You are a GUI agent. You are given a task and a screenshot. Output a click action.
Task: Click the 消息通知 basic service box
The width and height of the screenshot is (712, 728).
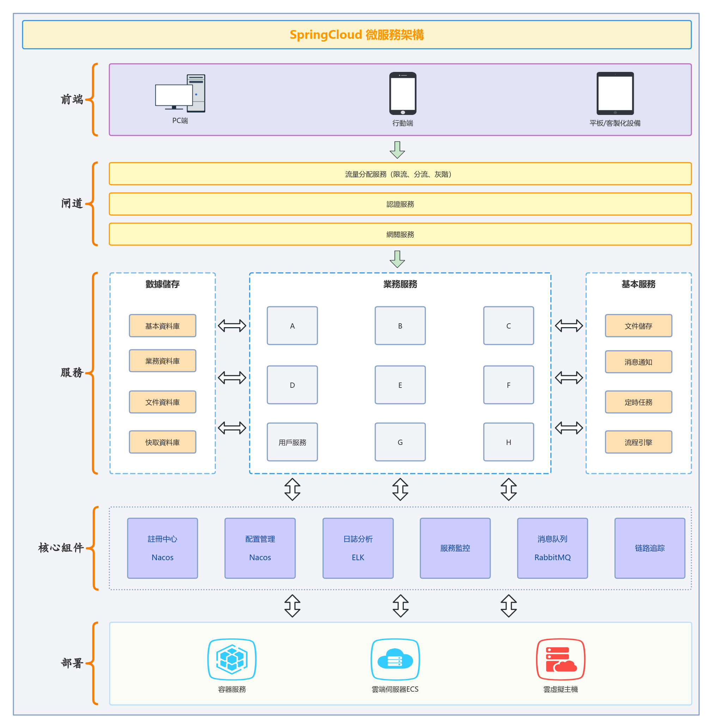(639, 362)
